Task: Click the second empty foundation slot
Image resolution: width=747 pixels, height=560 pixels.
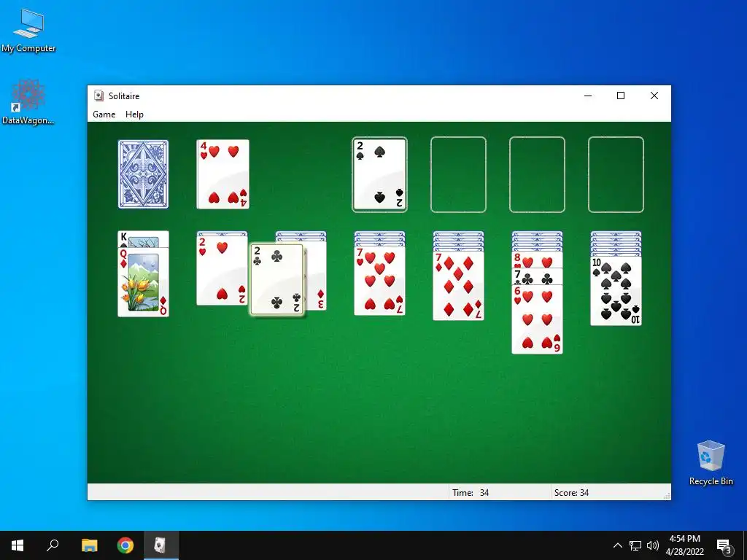Action: coord(458,174)
